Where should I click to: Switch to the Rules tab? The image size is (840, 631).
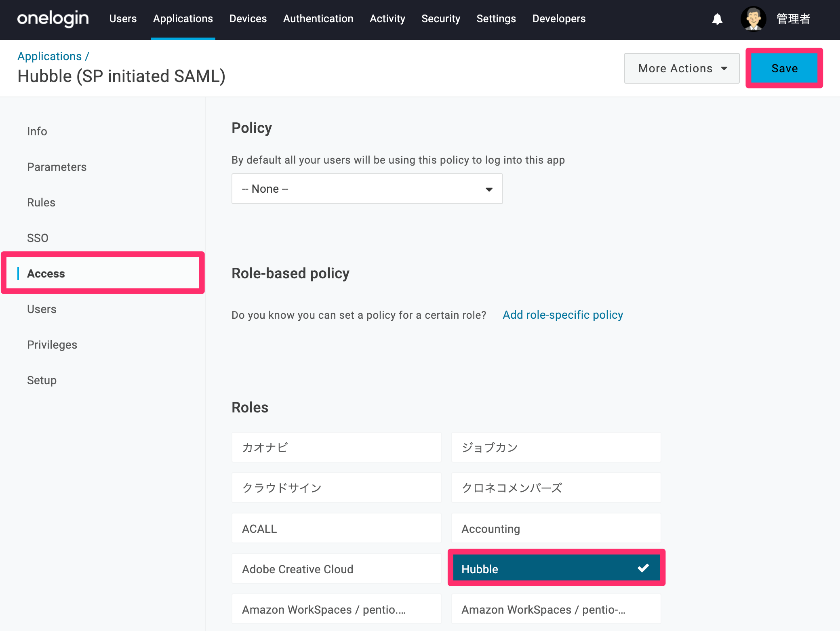(41, 202)
